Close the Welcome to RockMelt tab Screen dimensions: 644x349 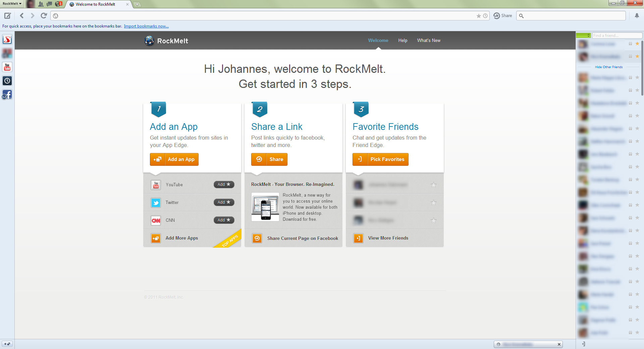pyautogui.click(x=127, y=4)
